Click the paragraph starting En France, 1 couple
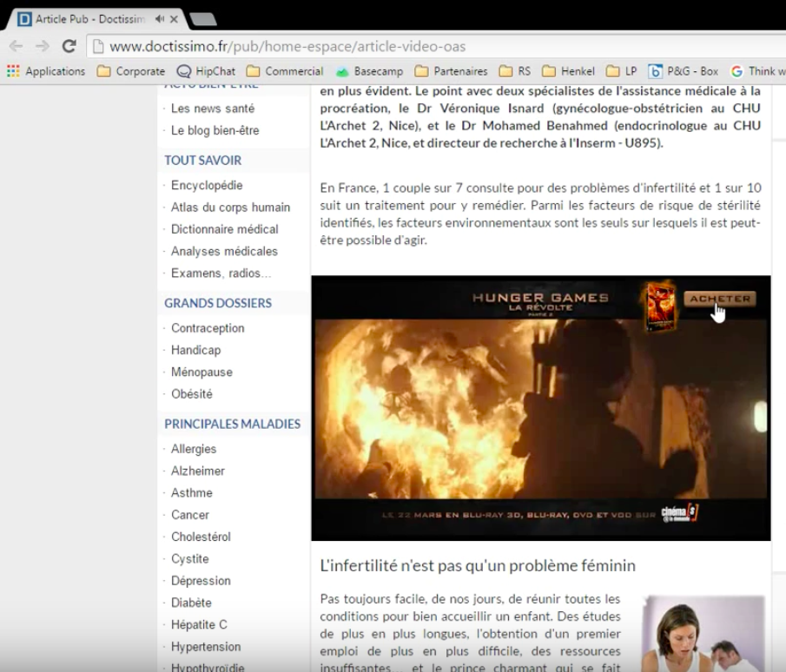Image resolution: width=786 pixels, height=672 pixels. (x=540, y=214)
